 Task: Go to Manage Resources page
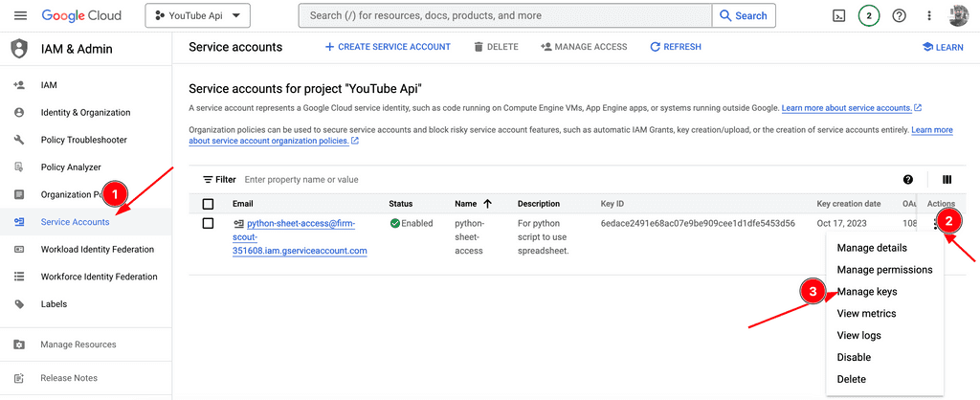point(78,344)
